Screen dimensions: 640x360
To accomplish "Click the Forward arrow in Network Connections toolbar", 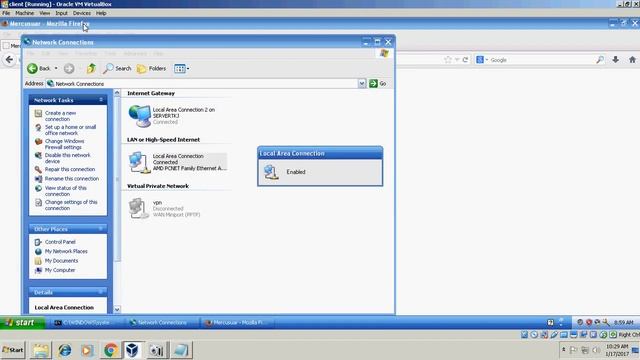I will pyautogui.click(x=69, y=69).
